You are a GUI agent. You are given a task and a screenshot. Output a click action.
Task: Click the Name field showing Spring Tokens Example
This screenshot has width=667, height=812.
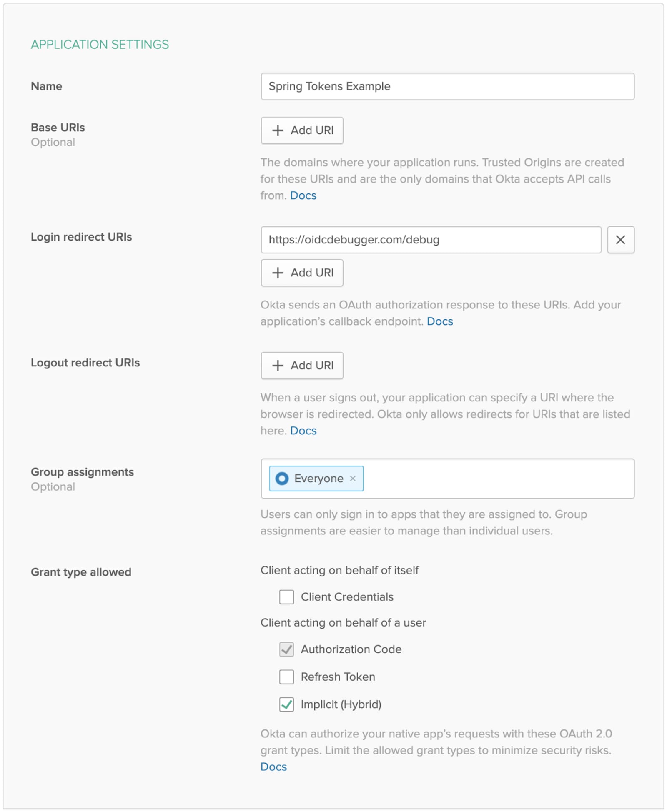(447, 86)
